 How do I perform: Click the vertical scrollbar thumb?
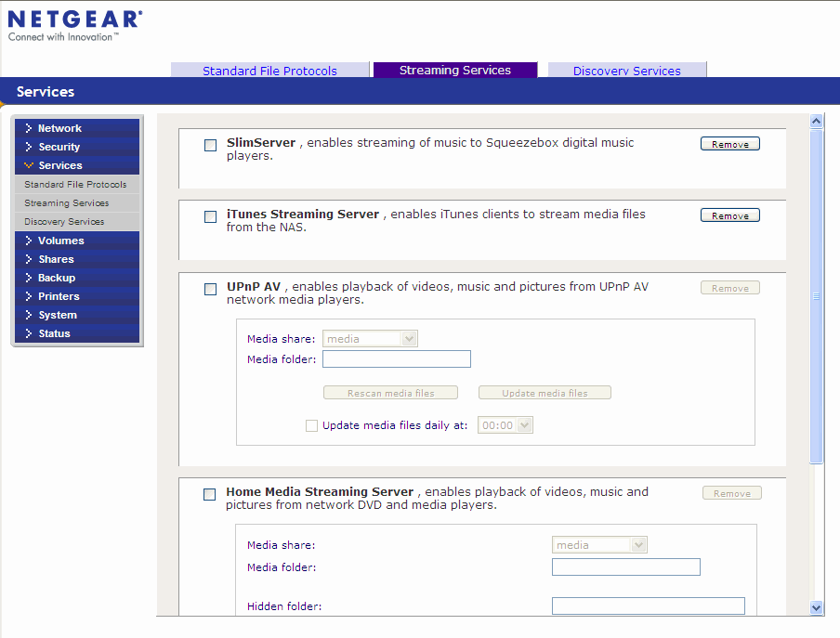click(816, 296)
